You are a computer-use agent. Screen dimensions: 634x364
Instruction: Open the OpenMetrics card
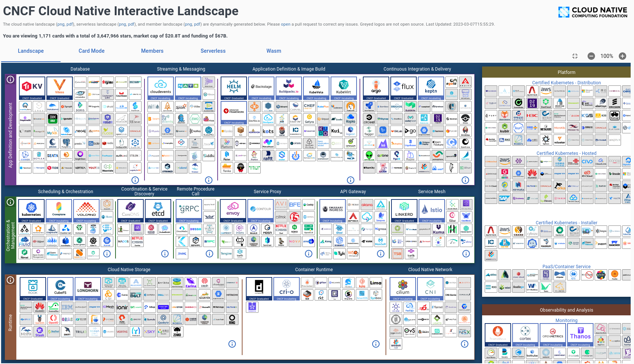[553, 335]
